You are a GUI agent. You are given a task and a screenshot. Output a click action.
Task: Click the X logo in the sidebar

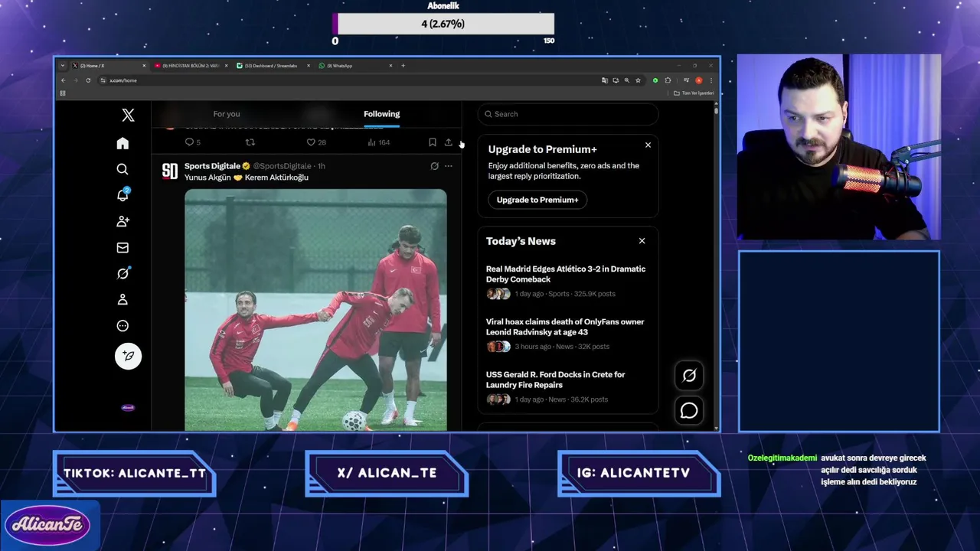(128, 115)
